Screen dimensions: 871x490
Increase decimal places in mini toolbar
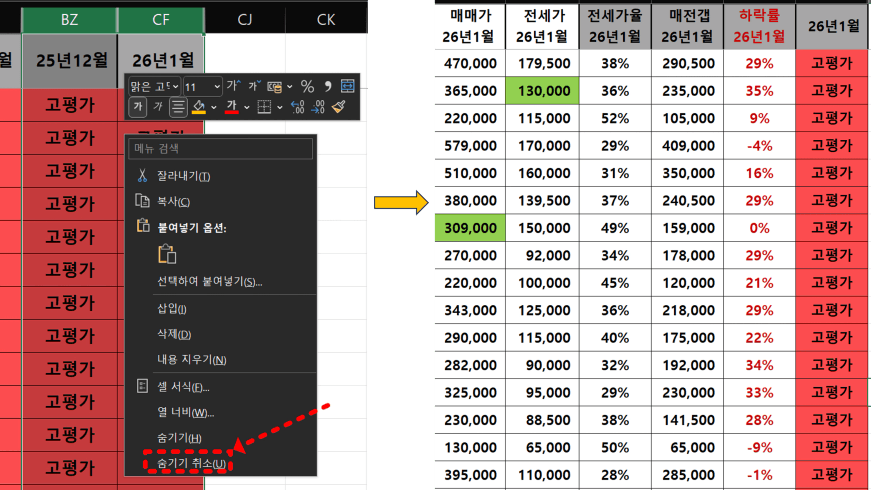[x=298, y=107]
